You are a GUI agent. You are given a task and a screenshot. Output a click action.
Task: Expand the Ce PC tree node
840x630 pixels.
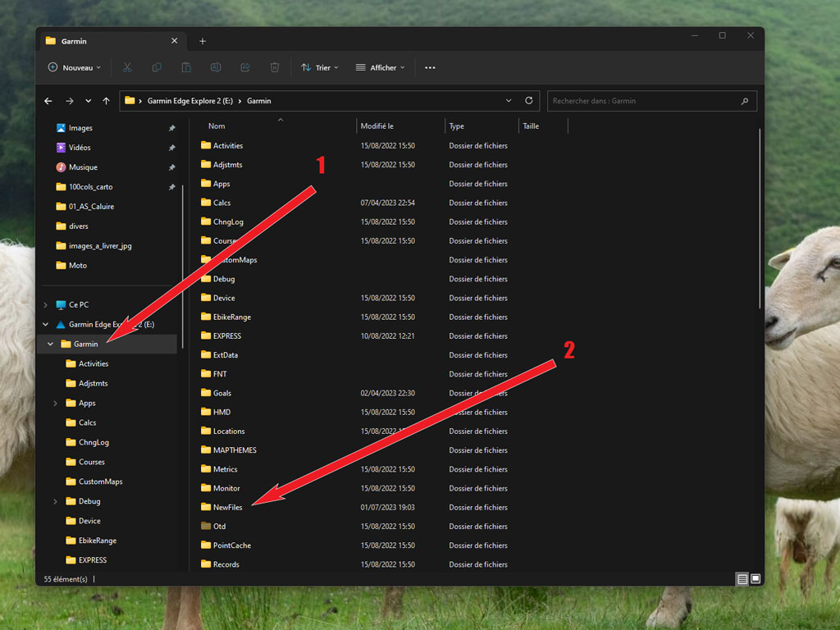(45, 305)
